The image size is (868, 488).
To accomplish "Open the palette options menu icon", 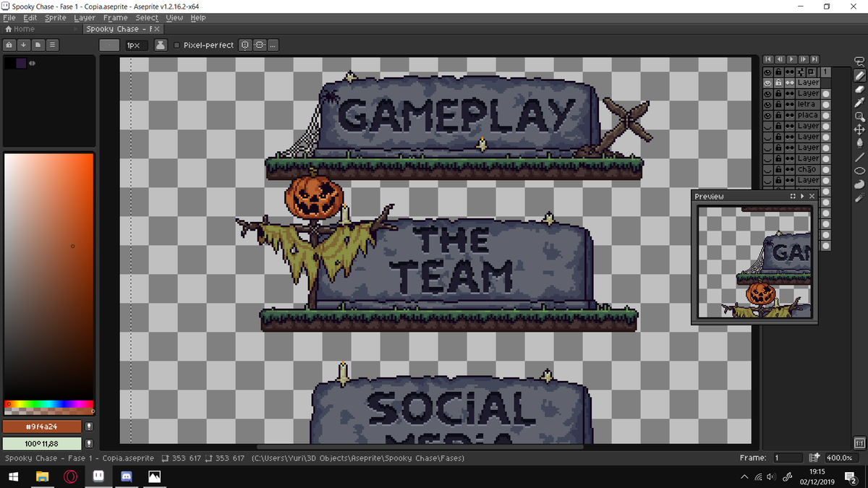I will point(53,45).
